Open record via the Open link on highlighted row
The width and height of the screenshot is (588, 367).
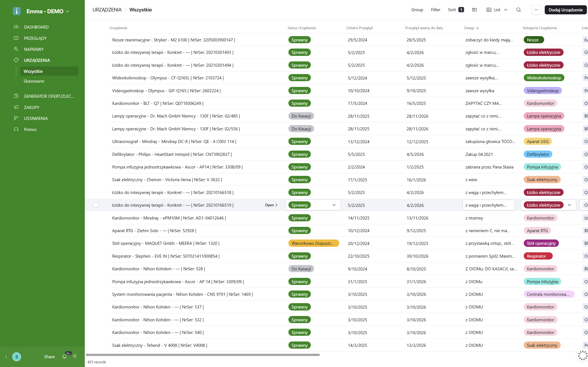[x=271, y=205]
